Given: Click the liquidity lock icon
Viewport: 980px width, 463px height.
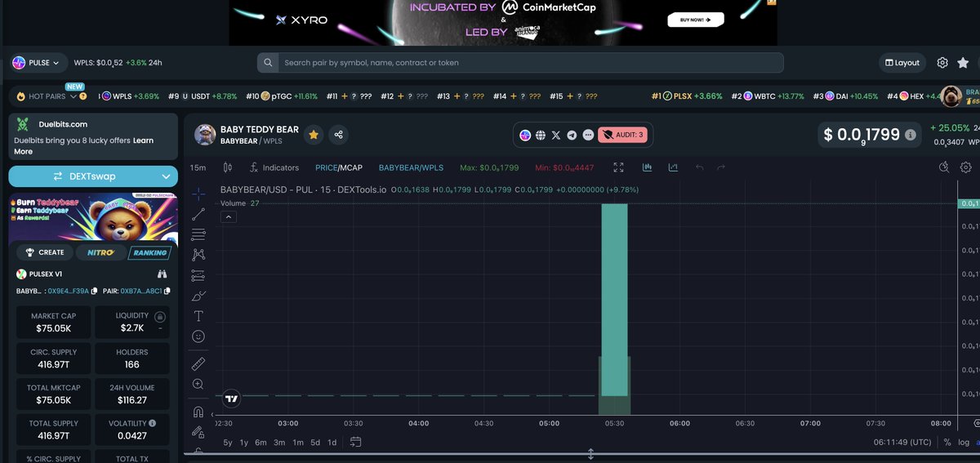Looking at the screenshot, I should click(160, 317).
